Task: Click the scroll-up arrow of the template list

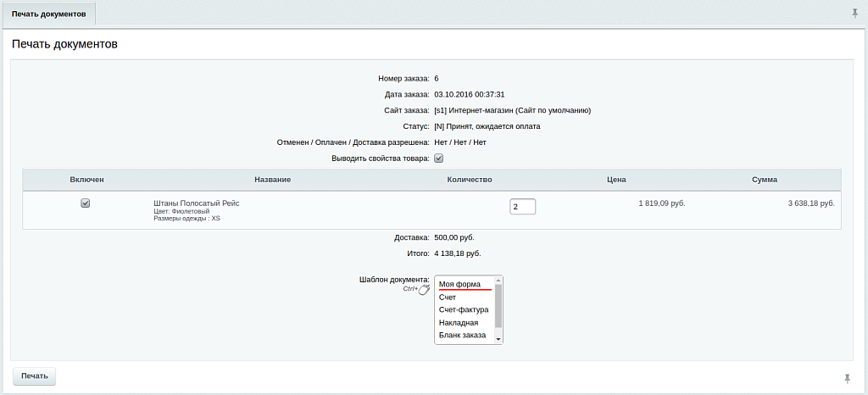Action: pos(499,280)
